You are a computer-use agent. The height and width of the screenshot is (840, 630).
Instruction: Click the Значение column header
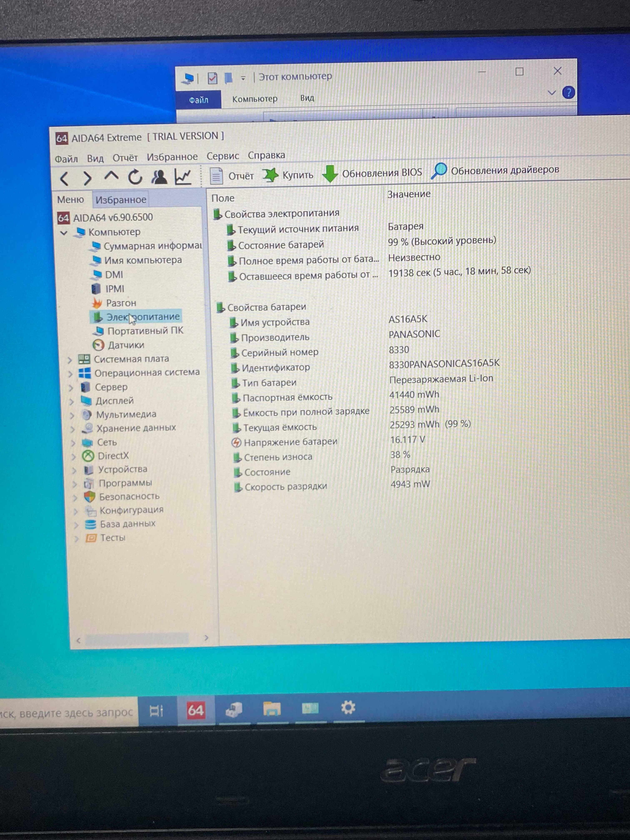409,194
